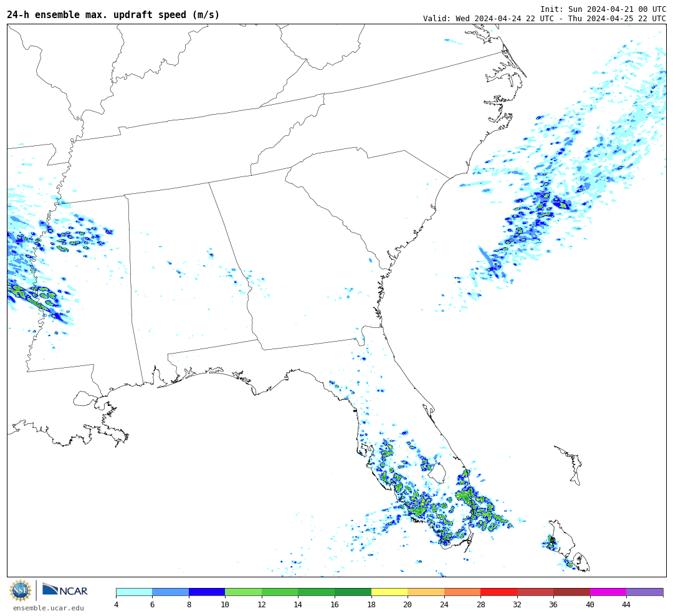Click the 'Init: Sun 2024-04-21 00 UTC' text
Image resolution: width=673 pixels, height=616 pixels.
click(603, 9)
